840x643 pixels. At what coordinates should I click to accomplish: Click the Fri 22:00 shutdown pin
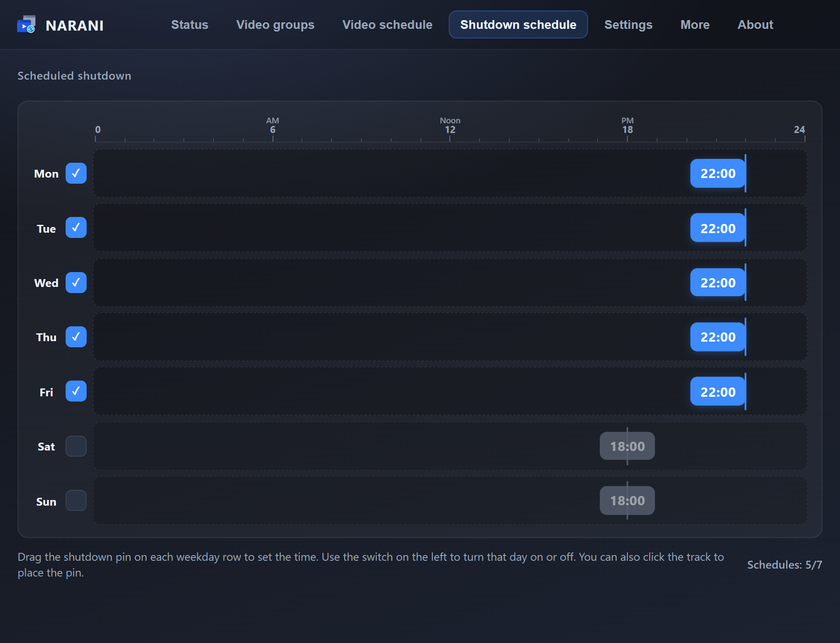[x=718, y=391]
